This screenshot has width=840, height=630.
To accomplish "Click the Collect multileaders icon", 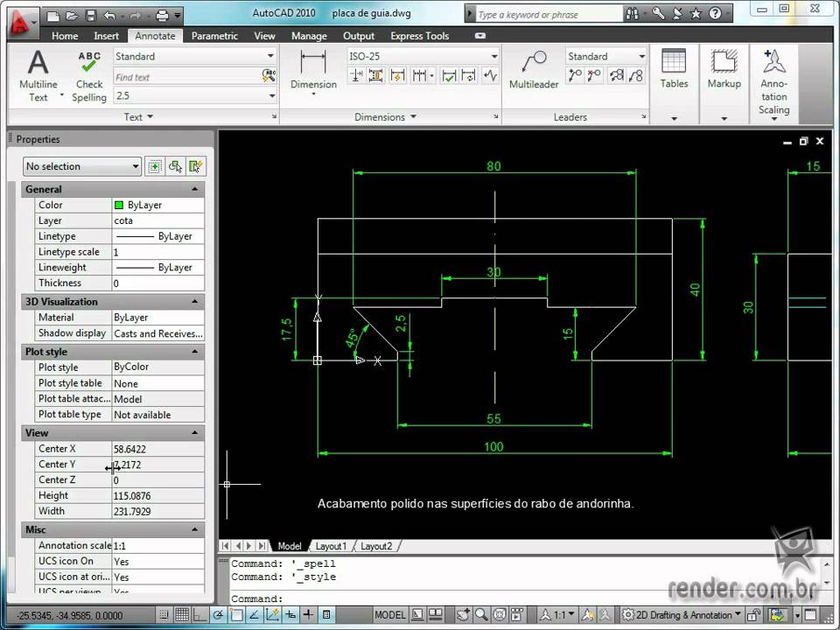I will pyautogui.click(x=636, y=76).
